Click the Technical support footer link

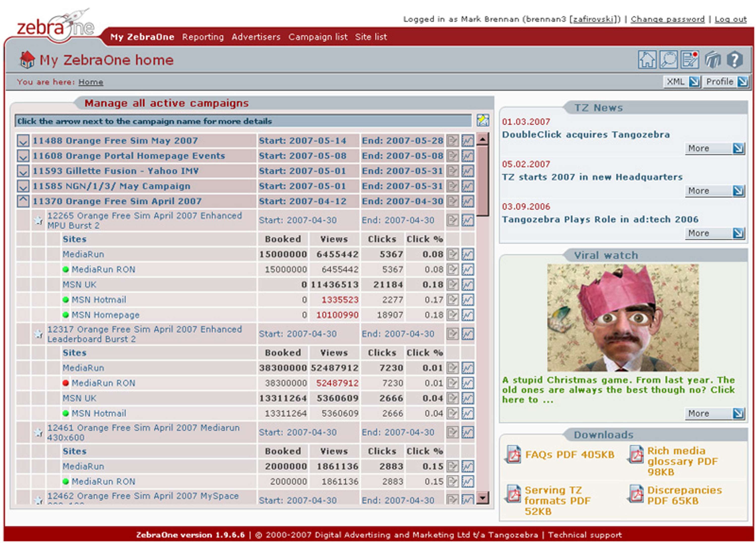point(585,535)
